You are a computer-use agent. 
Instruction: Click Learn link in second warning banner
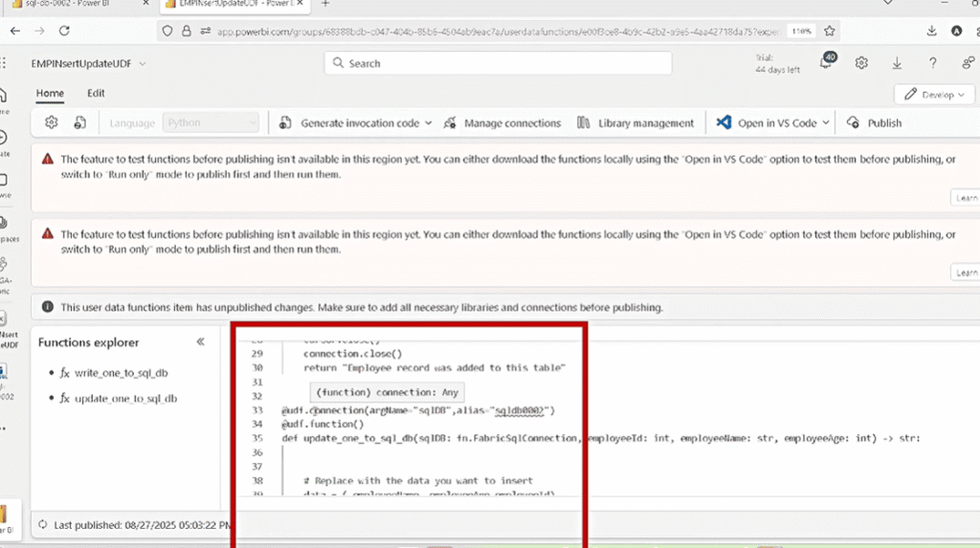[x=967, y=273]
